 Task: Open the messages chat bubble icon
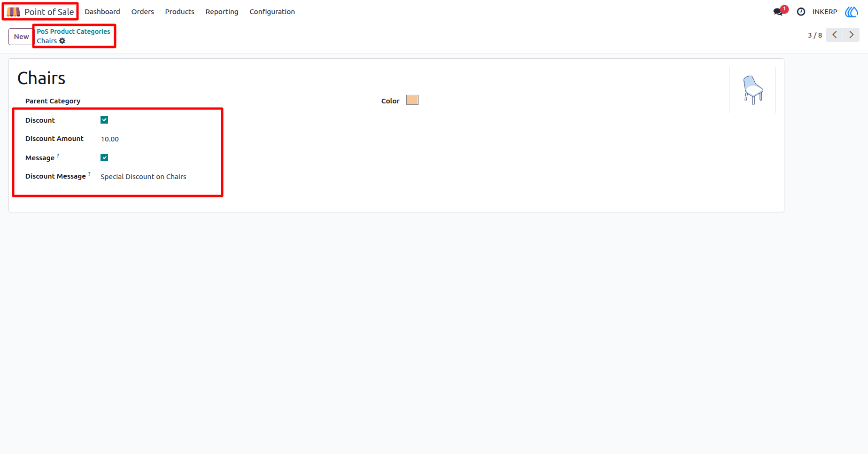point(778,12)
